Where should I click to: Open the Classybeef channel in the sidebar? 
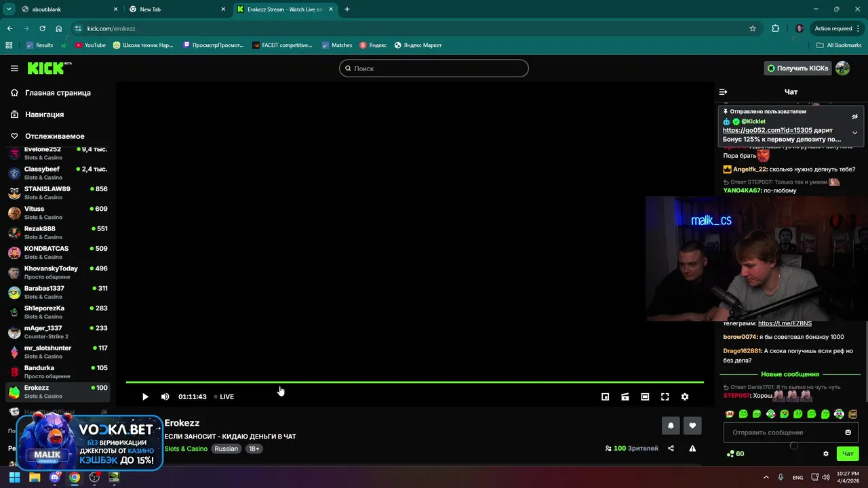[58, 173]
